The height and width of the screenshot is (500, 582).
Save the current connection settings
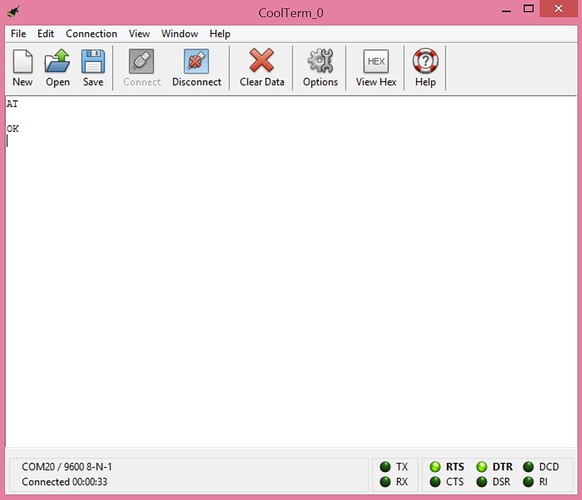93,68
